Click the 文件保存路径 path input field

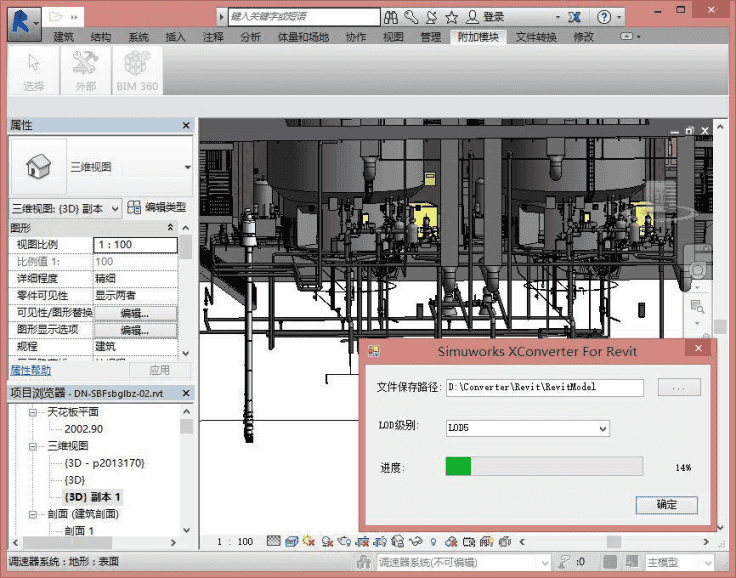(x=544, y=387)
